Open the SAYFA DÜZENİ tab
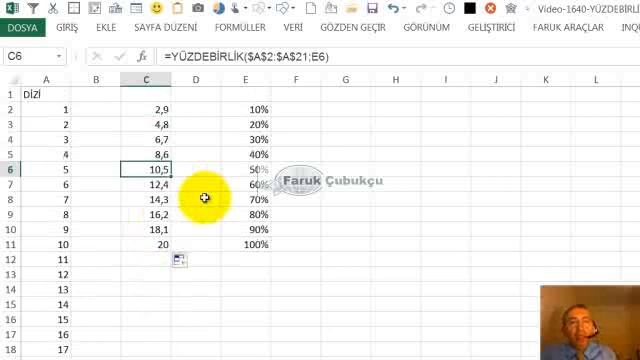 pos(166,28)
